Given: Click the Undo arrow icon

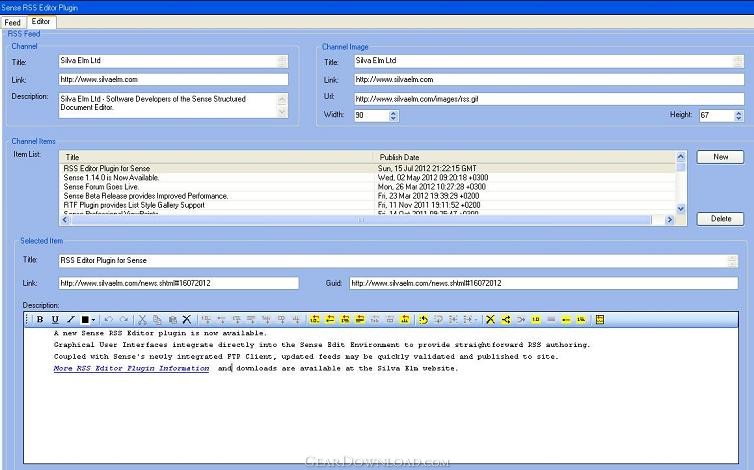Looking at the screenshot, I should (x=108, y=319).
